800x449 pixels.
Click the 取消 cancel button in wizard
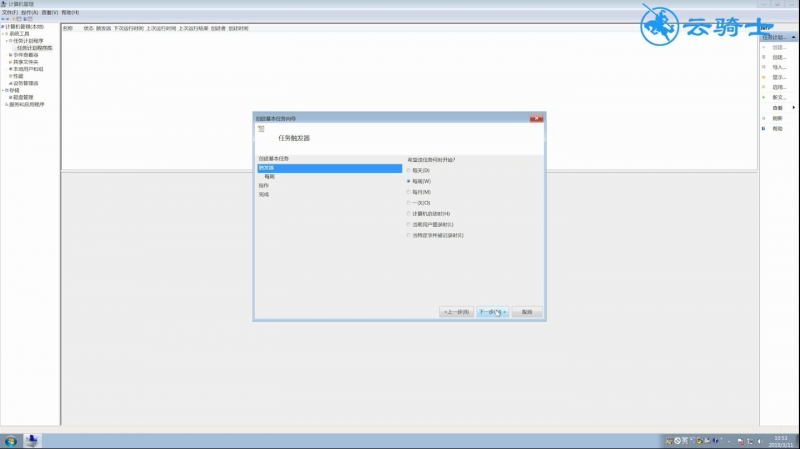coord(527,312)
